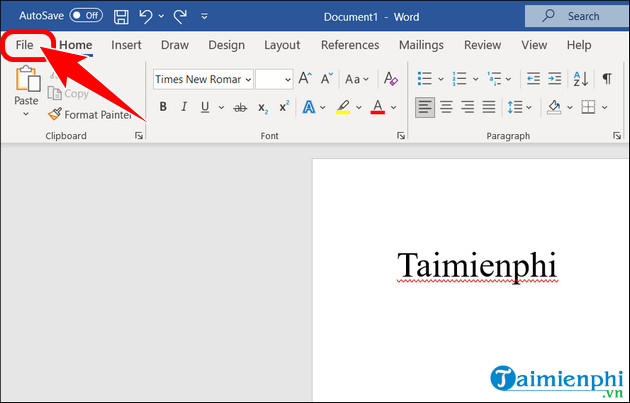Viewport: 630px width, 403px height.
Task: Switch to the Review tab
Action: pyautogui.click(x=483, y=45)
